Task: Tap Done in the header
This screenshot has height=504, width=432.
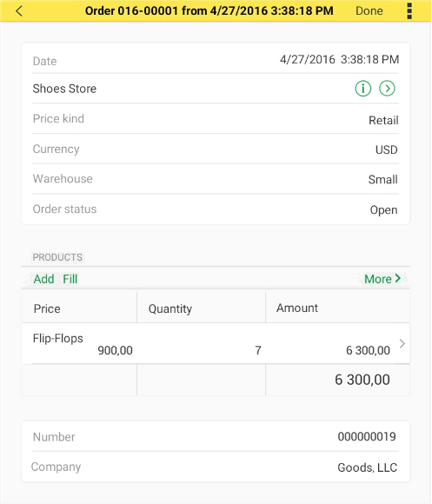Action: pyautogui.click(x=369, y=11)
